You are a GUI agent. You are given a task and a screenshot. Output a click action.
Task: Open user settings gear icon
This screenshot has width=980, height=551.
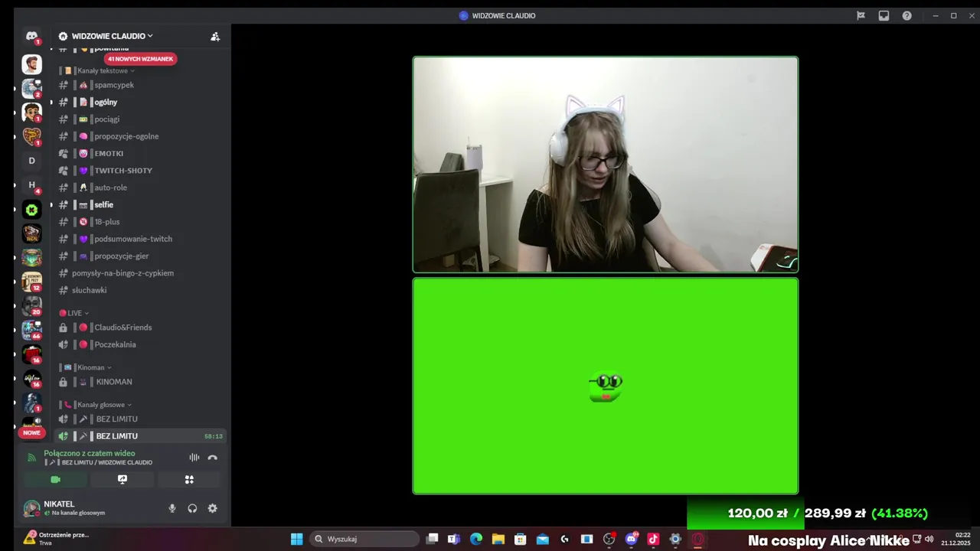(213, 508)
